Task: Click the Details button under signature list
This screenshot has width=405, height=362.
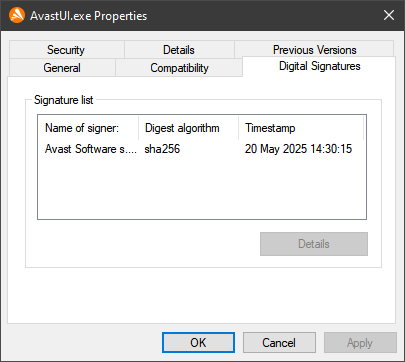Action: click(x=314, y=244)
